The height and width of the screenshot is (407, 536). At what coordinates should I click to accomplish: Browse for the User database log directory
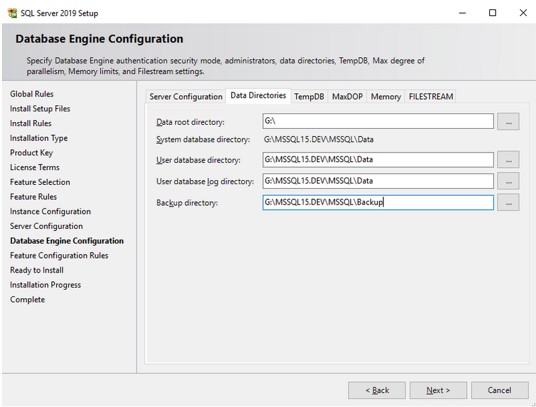tap(508, 181)
